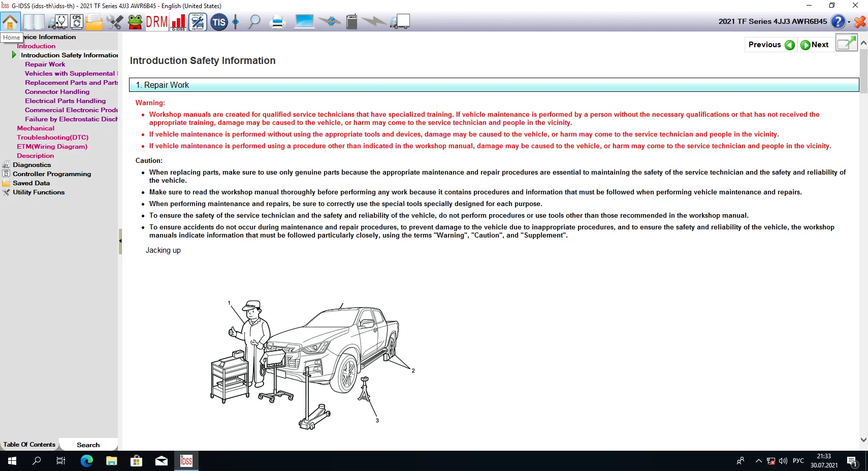
Task: Launch the TIS toolbar icon
Action: [x=219, y=22]
